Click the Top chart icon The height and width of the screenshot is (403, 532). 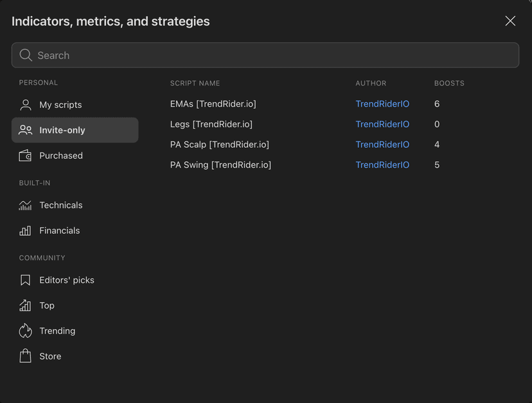point(26,305)
